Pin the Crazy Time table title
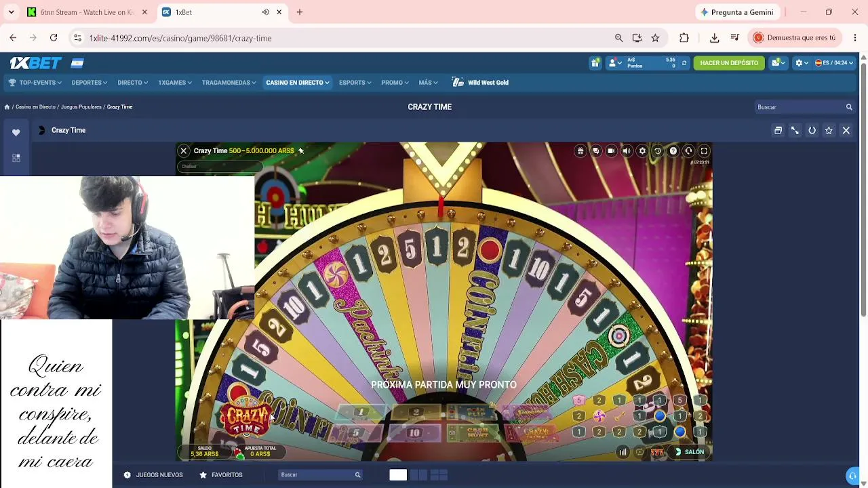This screenshot has width=868, height=488. [x=301, y=150]
